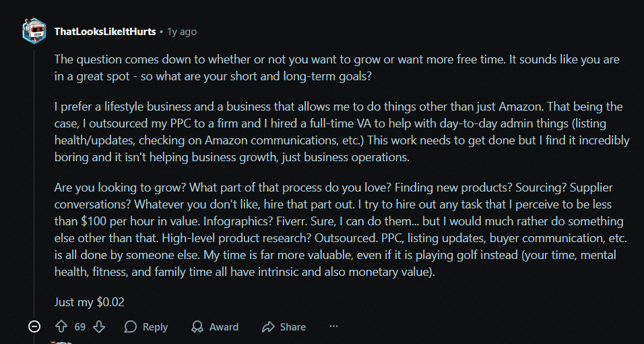This screenshot has height=344, width=644.
Task: Upvote ThatLooksLikeItHurts's comment
Action: [61, 326]
